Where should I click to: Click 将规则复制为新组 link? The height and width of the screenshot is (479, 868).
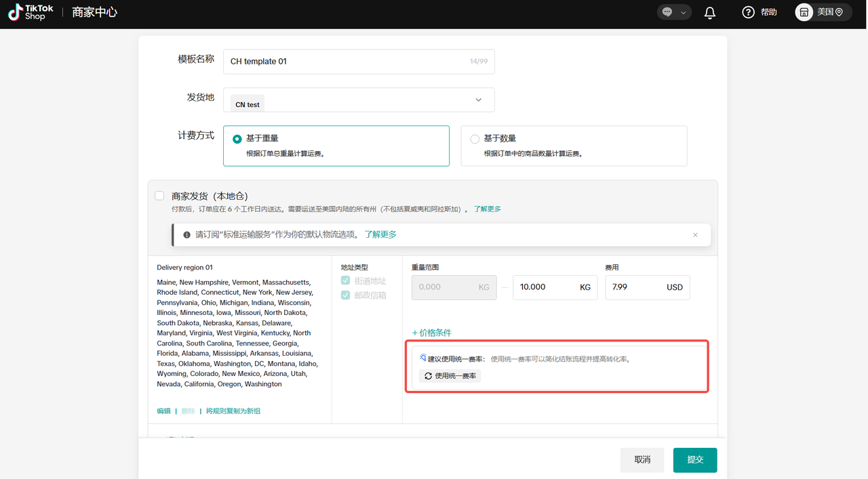click(233, 411)
